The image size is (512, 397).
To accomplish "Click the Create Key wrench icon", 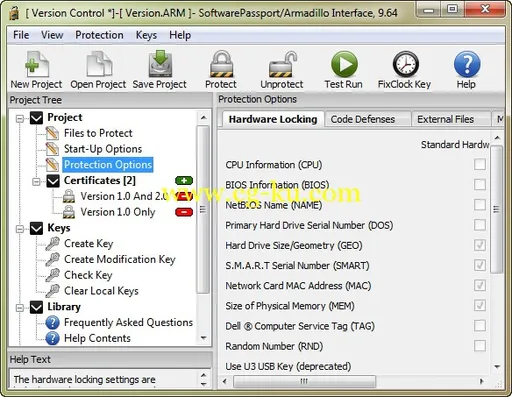I will pyautogui.click(x=52, y=244).
